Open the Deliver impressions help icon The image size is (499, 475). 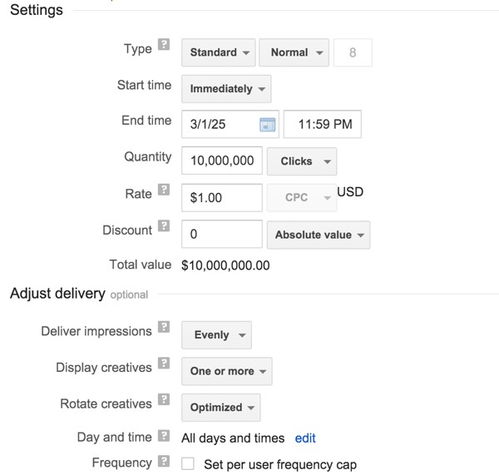pyautogui.click(x=164, y=327)
